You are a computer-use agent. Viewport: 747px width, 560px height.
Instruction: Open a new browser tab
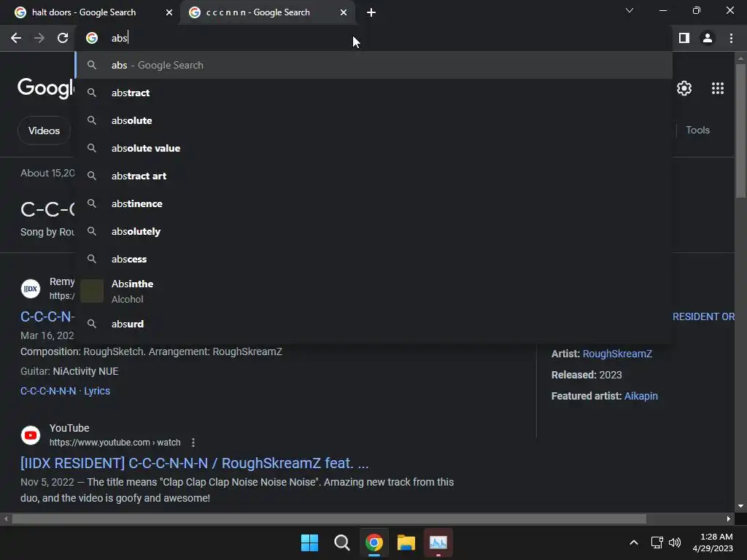[371, 13]
